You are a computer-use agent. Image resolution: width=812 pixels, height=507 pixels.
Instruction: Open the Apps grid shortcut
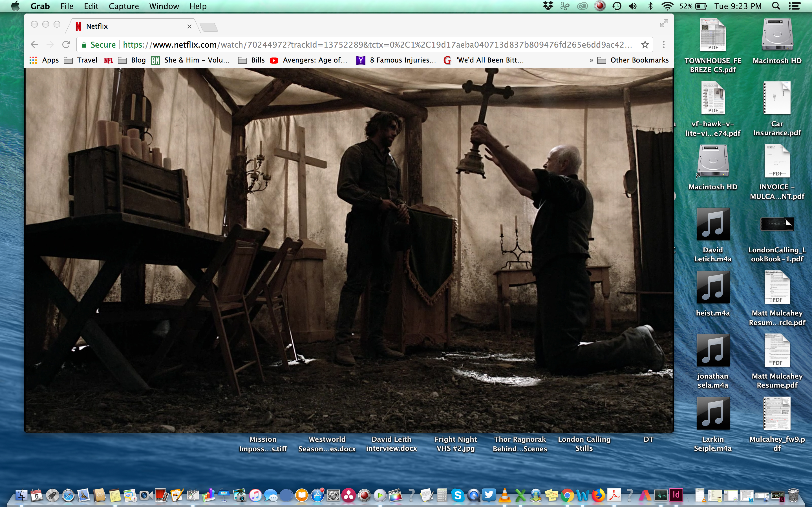click(44, 60)
